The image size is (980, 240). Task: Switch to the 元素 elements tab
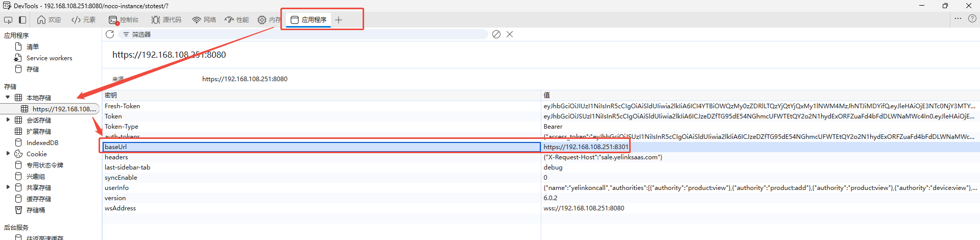tap(84, 20)
